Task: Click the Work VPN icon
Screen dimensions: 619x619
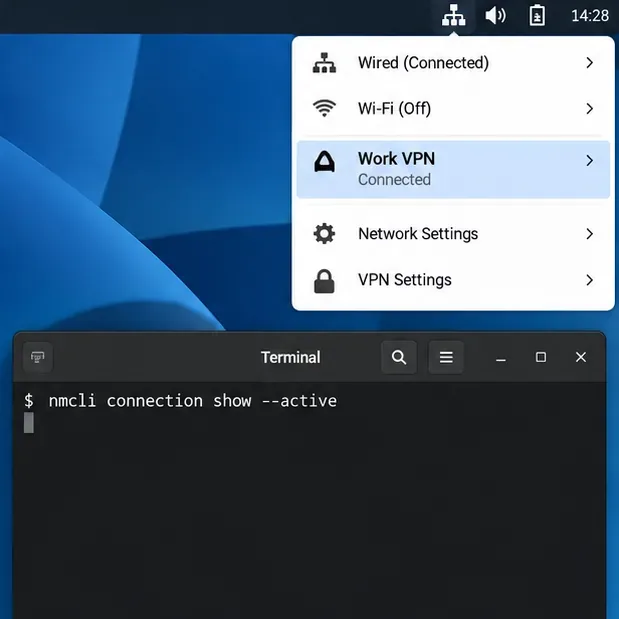Action: click(x=324, y=161)
